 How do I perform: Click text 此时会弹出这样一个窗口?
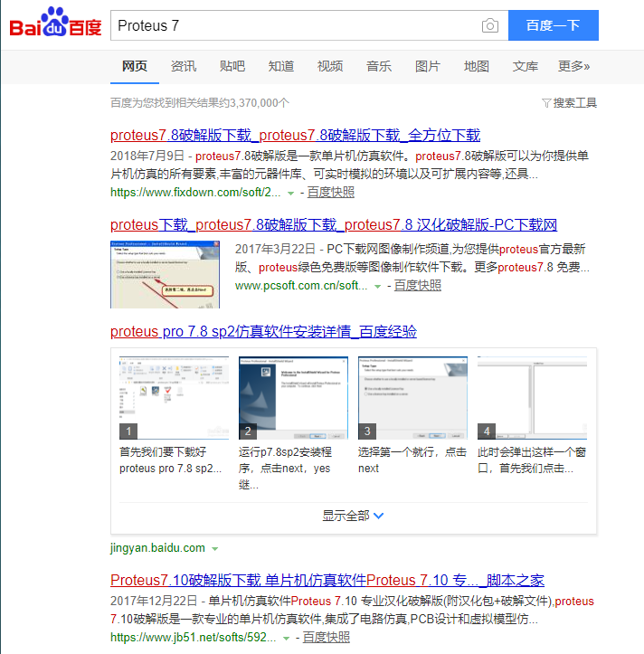click(532, 460)
